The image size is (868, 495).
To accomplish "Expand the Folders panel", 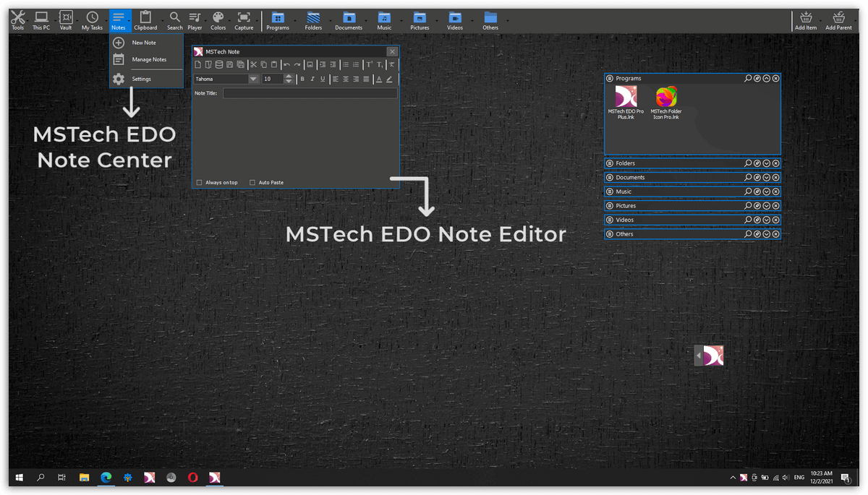I will 767,163.
